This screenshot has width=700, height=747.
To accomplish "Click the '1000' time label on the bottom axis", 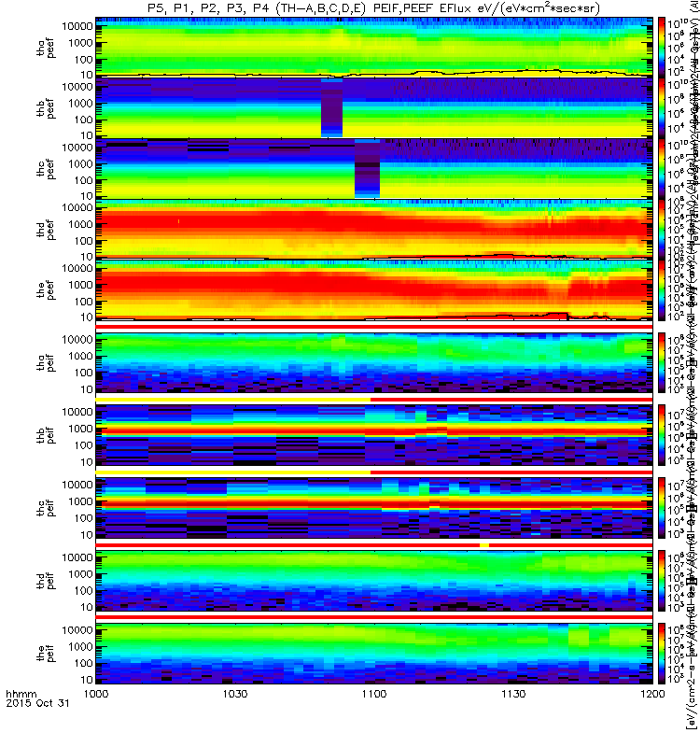I will tap(96, 694).
